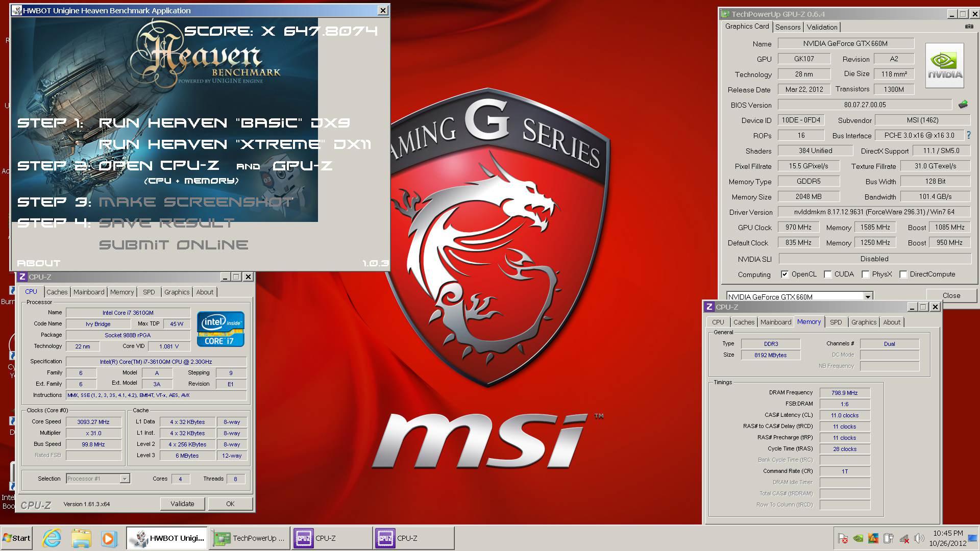Open the Mainboard tab in the Memory CPU-Z window
Image resolution: width=980 pixels, height=551 pixels.
pos(776,322)
